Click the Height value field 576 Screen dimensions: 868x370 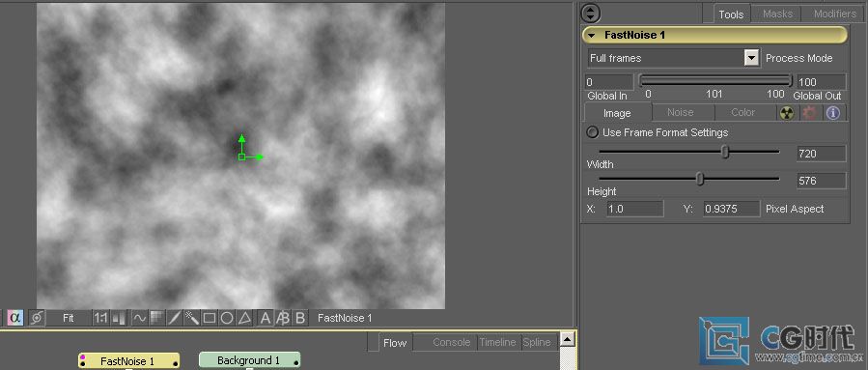(x=821, y=181)
